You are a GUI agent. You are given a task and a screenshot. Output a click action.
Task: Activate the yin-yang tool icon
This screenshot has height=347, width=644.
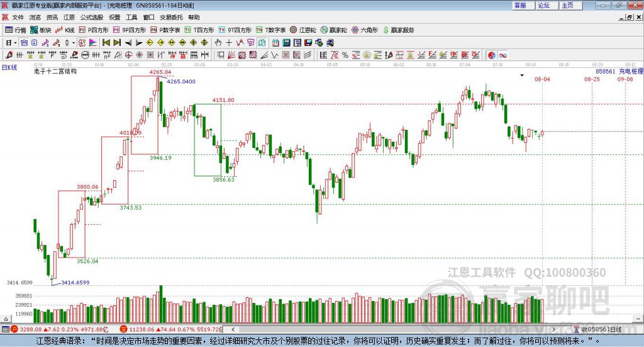coord(492,55)
